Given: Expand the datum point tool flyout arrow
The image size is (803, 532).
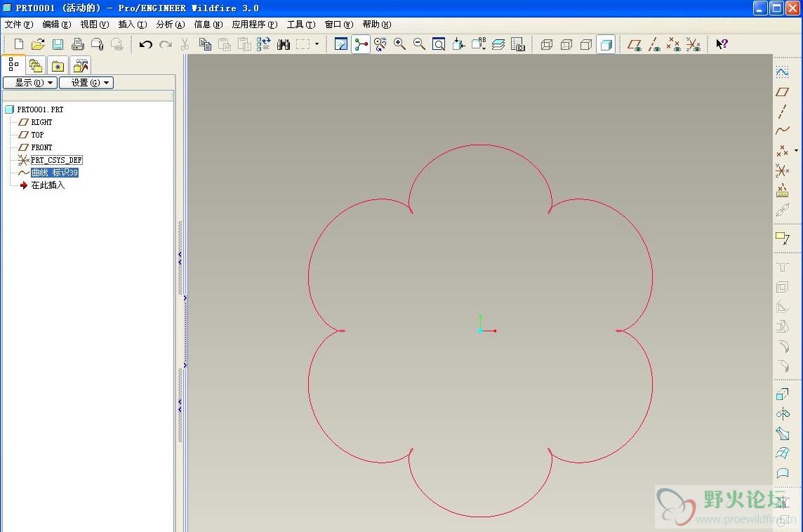Looking at the screenshot, I should click(796, 150).
